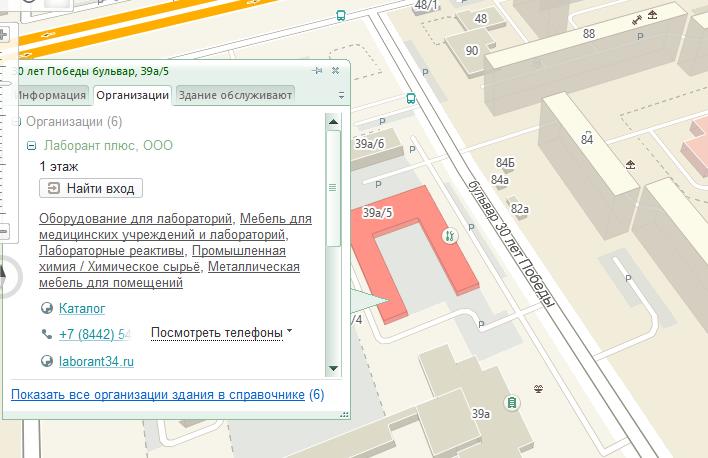Zoom in with the map plus button
Viewport: 708px width, 458px height.
click(x=3, y=36)
